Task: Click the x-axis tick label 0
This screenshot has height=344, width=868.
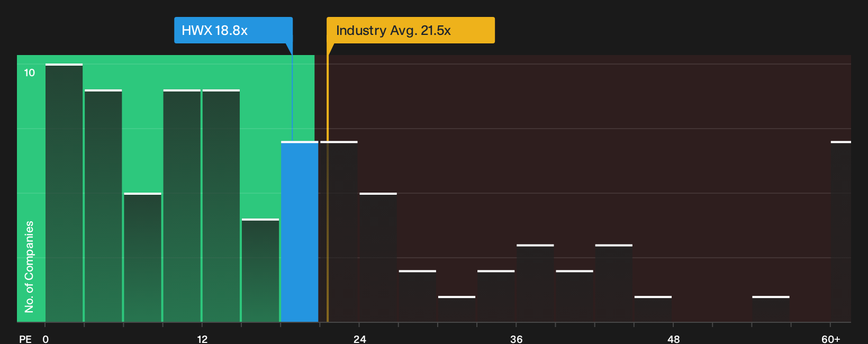Action: (46, 339)
